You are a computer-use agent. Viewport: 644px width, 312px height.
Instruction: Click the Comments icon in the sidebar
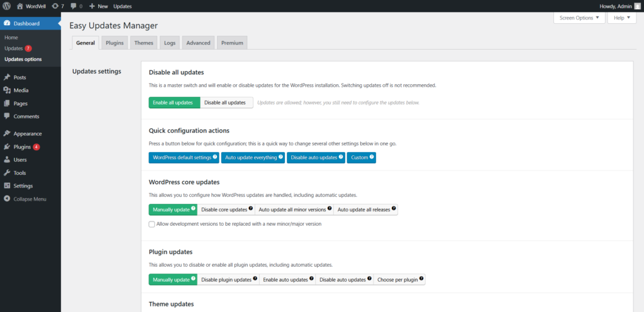coord(7,116)
